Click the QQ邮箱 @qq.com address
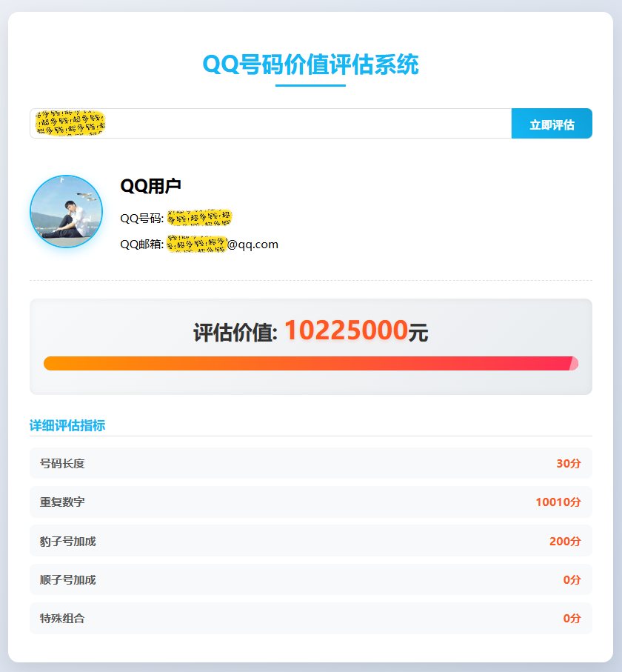The width and height of the screenshot is (622, 672). [199, 244]
